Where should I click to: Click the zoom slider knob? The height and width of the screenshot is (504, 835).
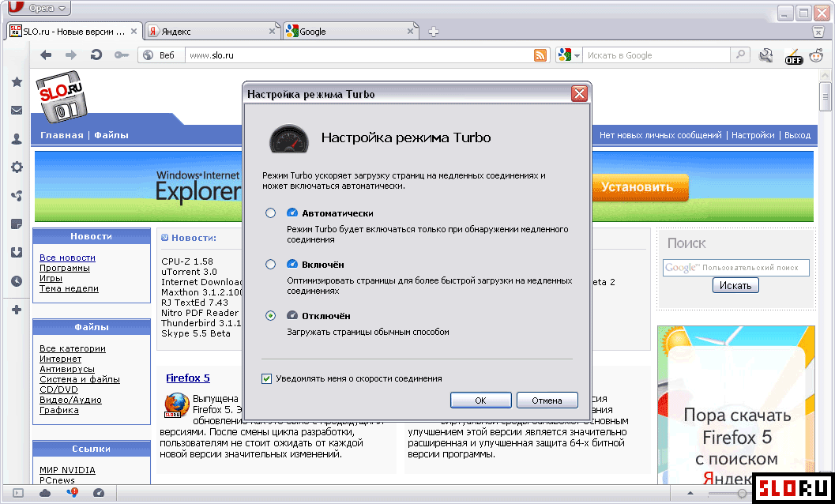[742, 494]
